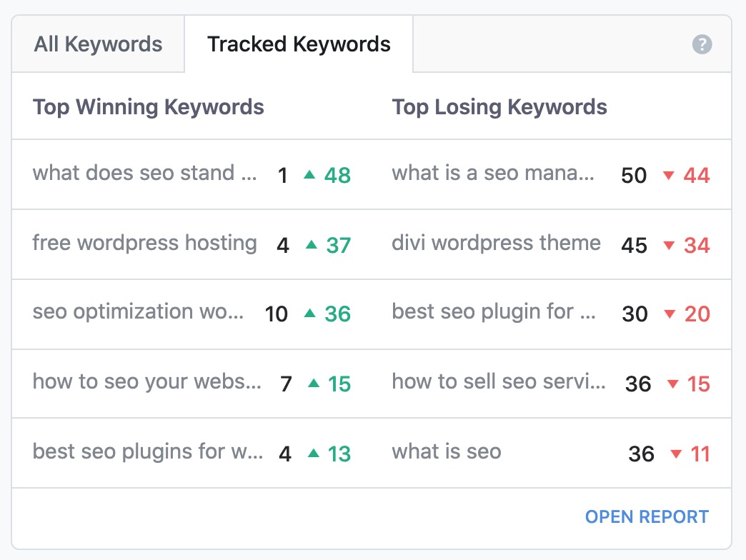Click the rank number 10 beside "seo optimization wo..."
The image size is (746, 560).
coord(276,314)
